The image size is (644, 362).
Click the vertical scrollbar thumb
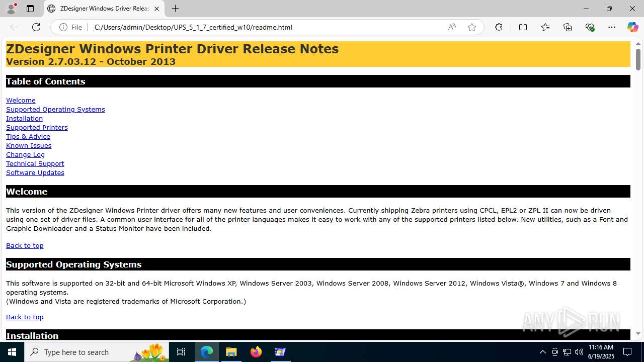click(638, 59)
